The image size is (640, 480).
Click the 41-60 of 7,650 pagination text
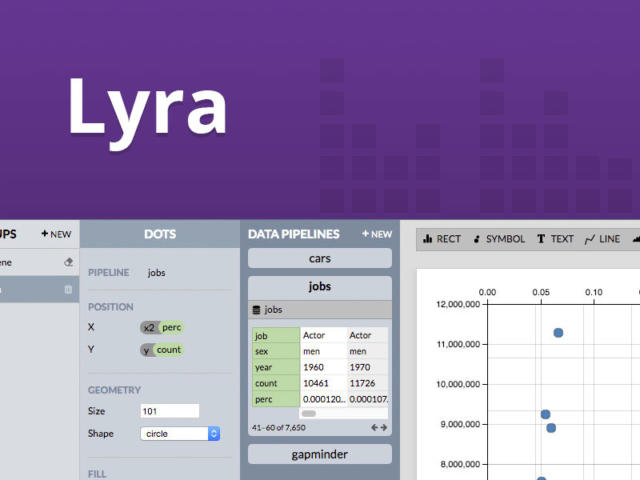coord(279,428)
